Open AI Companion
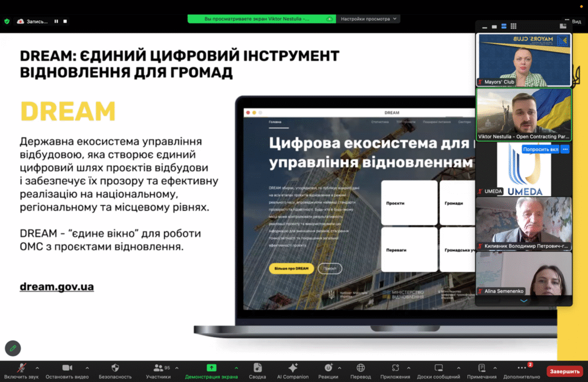 292,371
